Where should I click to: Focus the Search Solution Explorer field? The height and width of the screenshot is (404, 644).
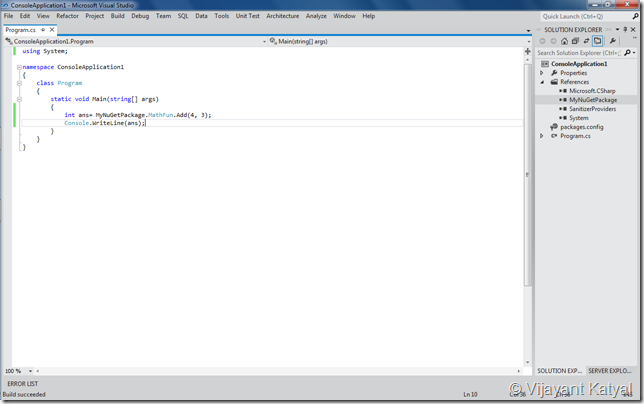580,53
